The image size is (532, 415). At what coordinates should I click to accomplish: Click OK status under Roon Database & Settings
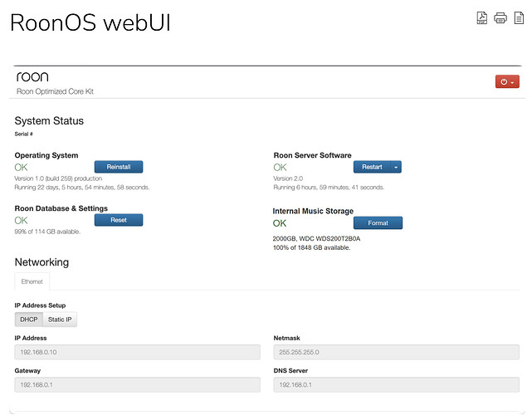click(x=21, y=221)
